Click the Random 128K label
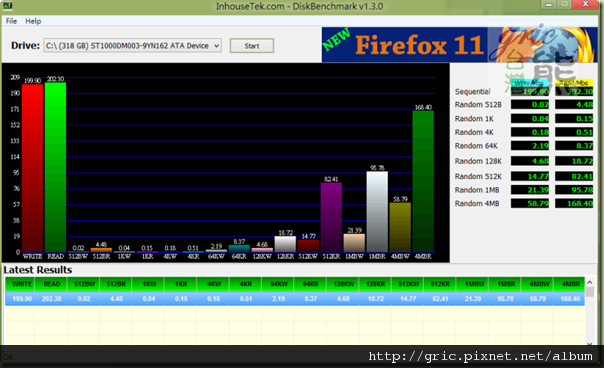Viewport: 604px width, 368px height. (478, 161)
